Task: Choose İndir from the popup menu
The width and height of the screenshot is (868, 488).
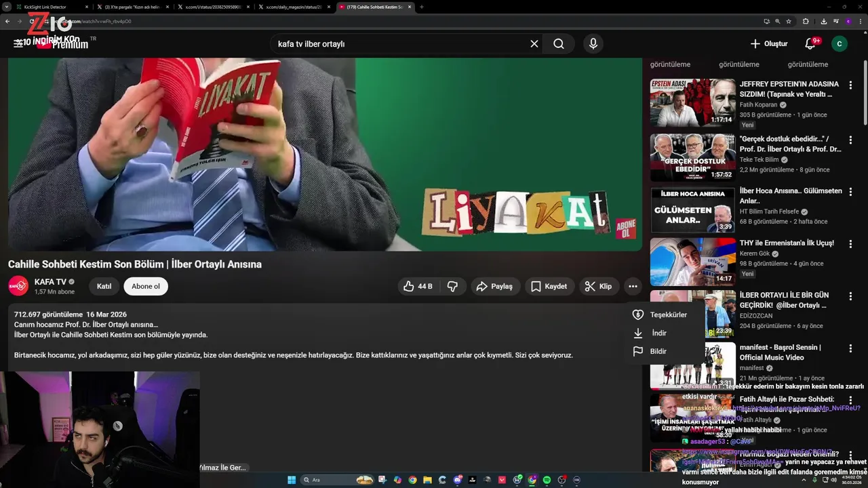Action: (668, 333)
